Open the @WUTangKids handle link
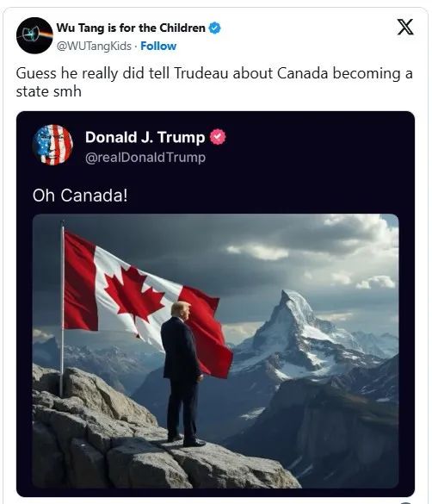The image size is (432, 504). point(94,46)
